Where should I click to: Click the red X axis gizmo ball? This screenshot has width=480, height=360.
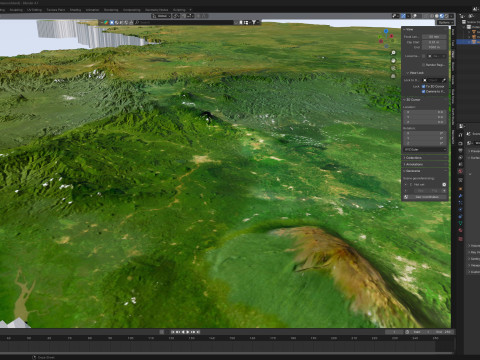pos(391,36)
